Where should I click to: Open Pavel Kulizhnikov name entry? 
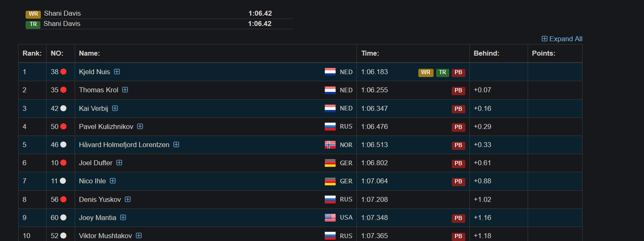pyautogui.click(x=106, y=126)
